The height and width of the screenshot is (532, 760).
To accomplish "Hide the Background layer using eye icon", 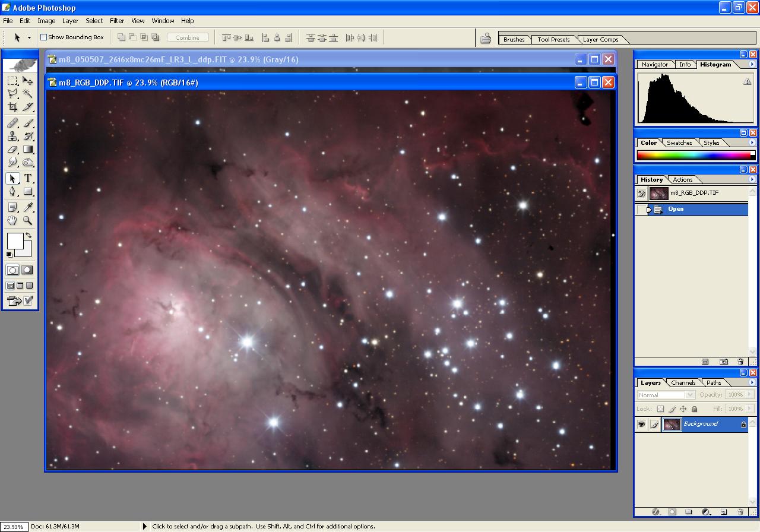I will click(641, 424).
